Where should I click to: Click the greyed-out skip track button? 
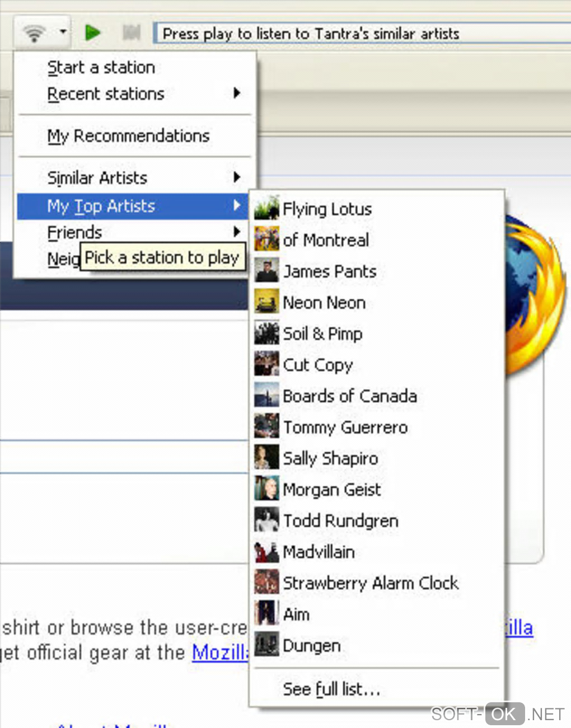[x=131, y=32]
